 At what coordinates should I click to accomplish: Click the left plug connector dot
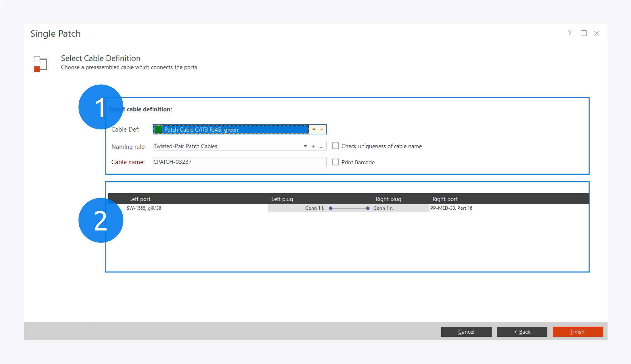(x=331, y=208)
